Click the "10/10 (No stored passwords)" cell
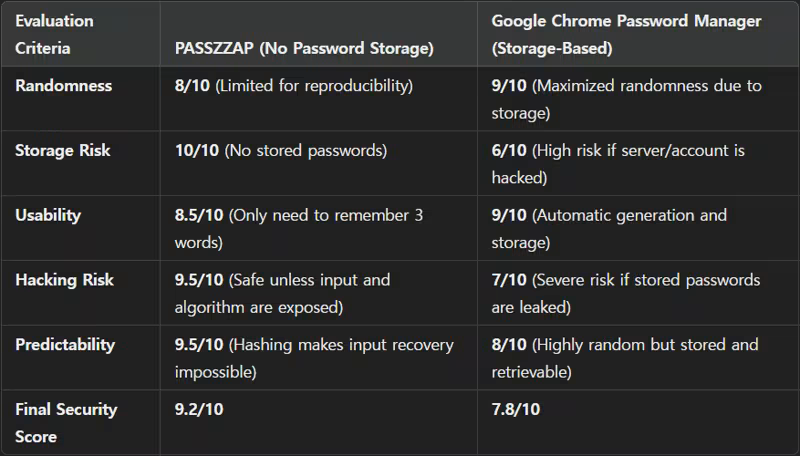The image size is (800, 456). coord(280,151)
